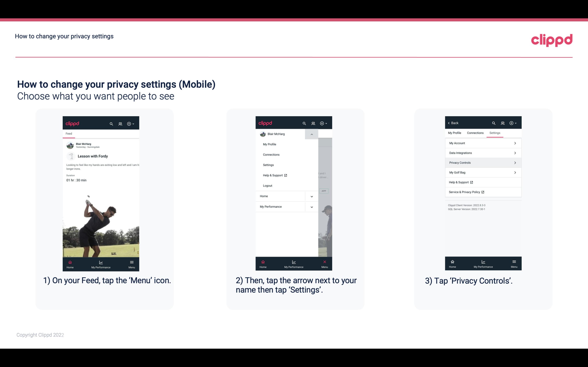The image size is (588, 367).
Task: Expand the dropdown arrow next to username
Action: pyautogui.click(x=311, y=134)
